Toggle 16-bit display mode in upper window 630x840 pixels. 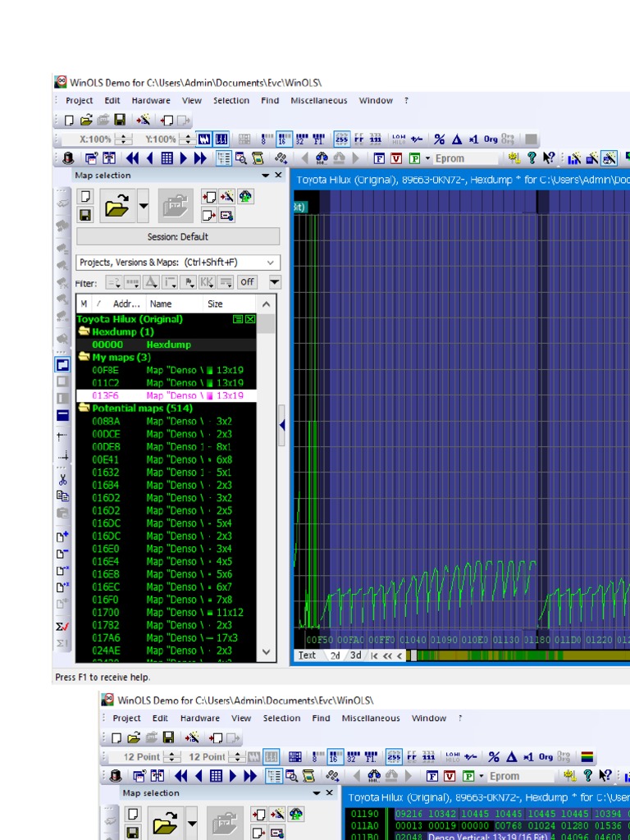tap(284, 139)
